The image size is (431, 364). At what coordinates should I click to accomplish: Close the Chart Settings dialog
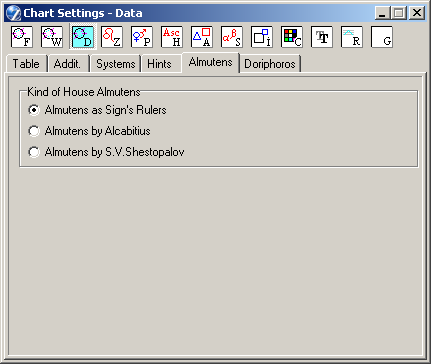click(x=417, y=13)
